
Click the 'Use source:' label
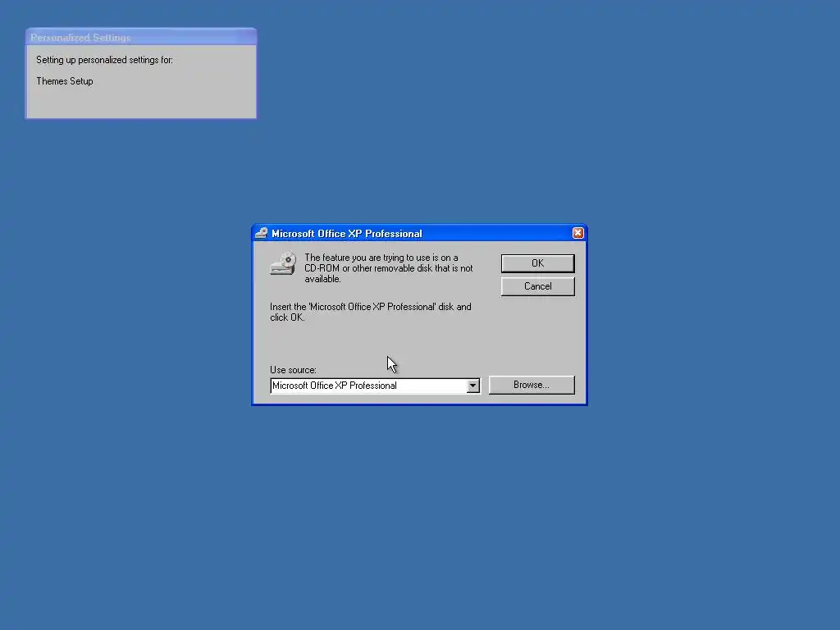[293, 370]
